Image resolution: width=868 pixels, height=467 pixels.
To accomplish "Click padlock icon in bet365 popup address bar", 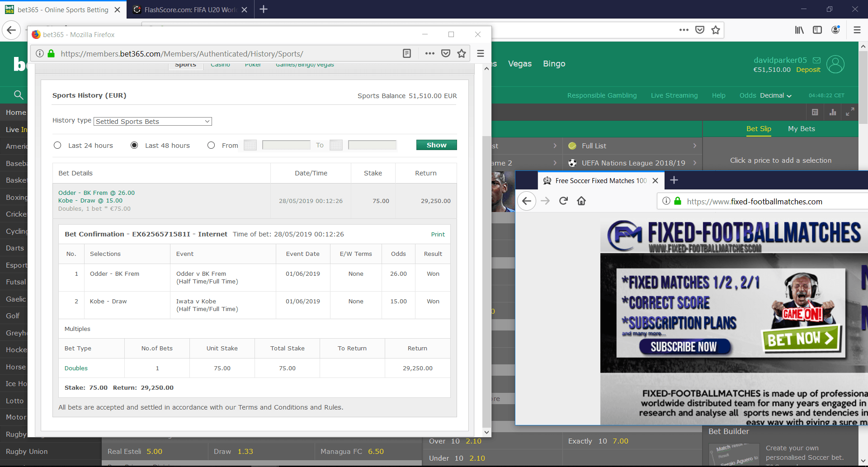I will click(x=51, y=53).
